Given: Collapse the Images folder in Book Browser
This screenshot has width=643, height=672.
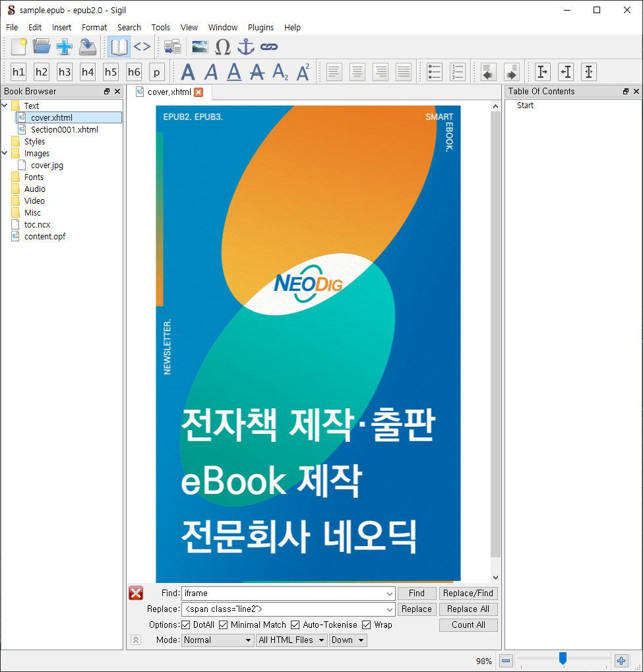Looking at the screenshot, I should pos(5,153).
